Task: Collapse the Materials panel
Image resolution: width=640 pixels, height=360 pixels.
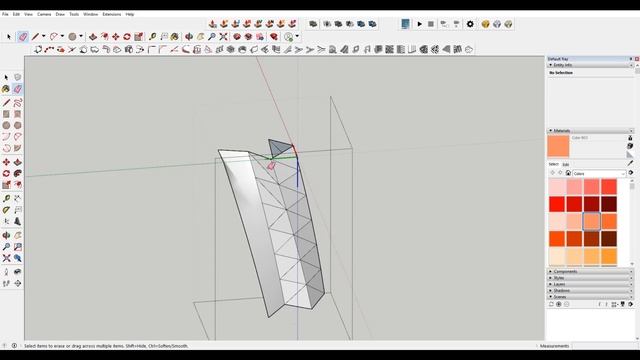Action: [x=550, y=131]
